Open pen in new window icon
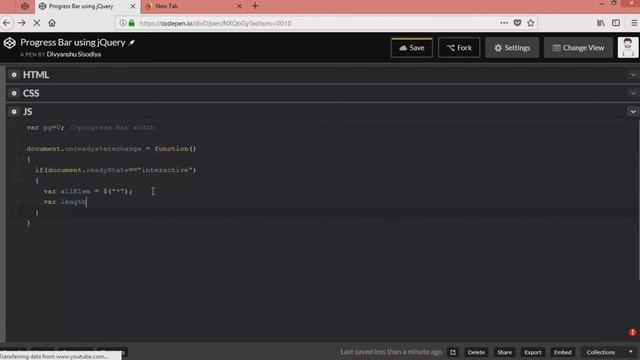640x360 pixels. (x=453, y=352)
